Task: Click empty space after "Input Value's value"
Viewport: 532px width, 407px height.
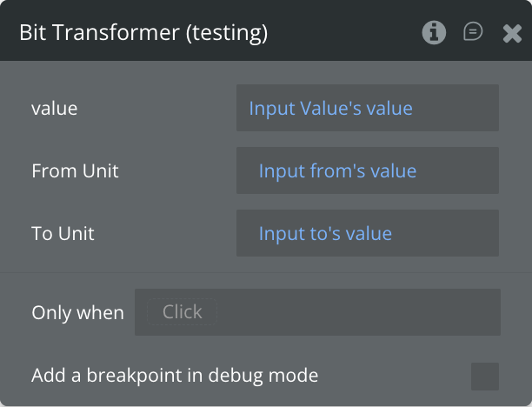Action: coord(461,109)
